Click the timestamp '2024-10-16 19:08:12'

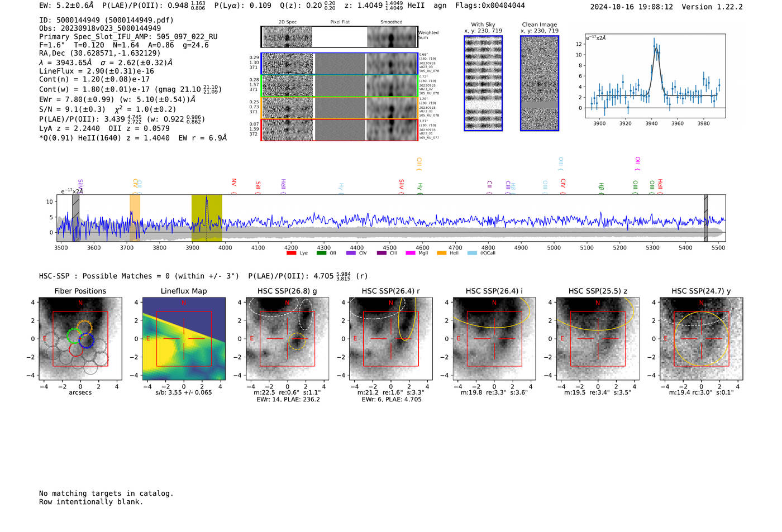coord(631,7)
